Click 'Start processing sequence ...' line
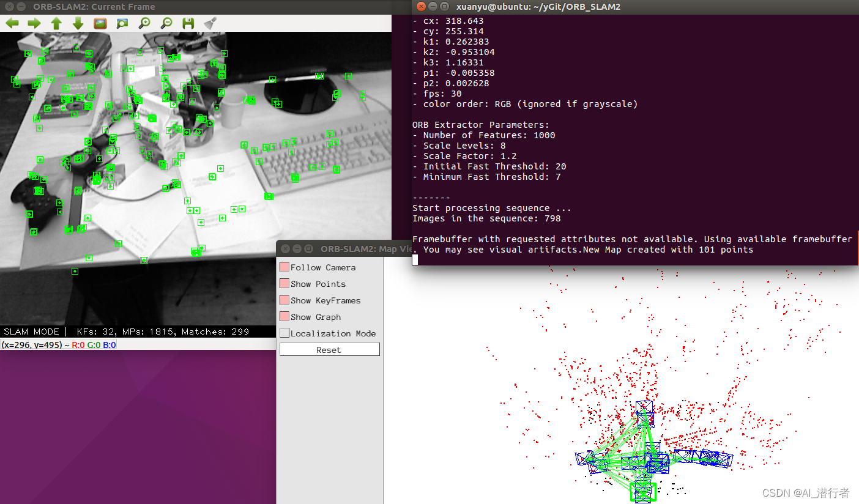 [492, 208]
